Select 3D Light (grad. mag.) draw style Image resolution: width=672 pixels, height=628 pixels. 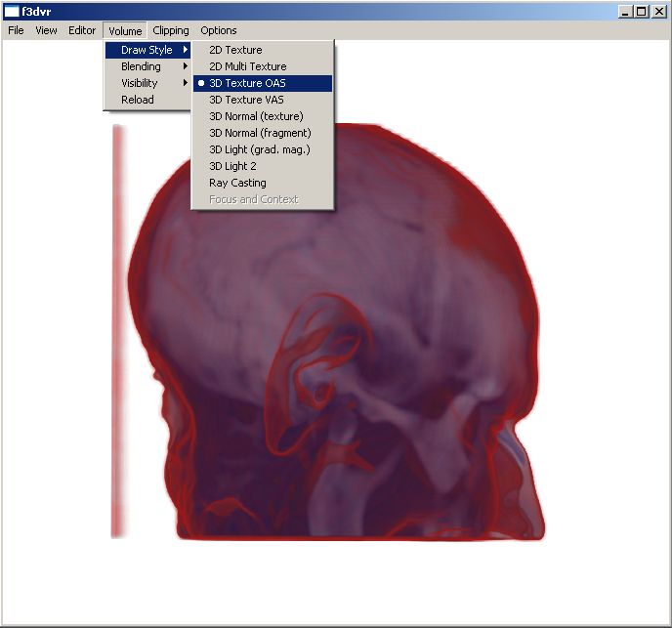coord(263,149)
